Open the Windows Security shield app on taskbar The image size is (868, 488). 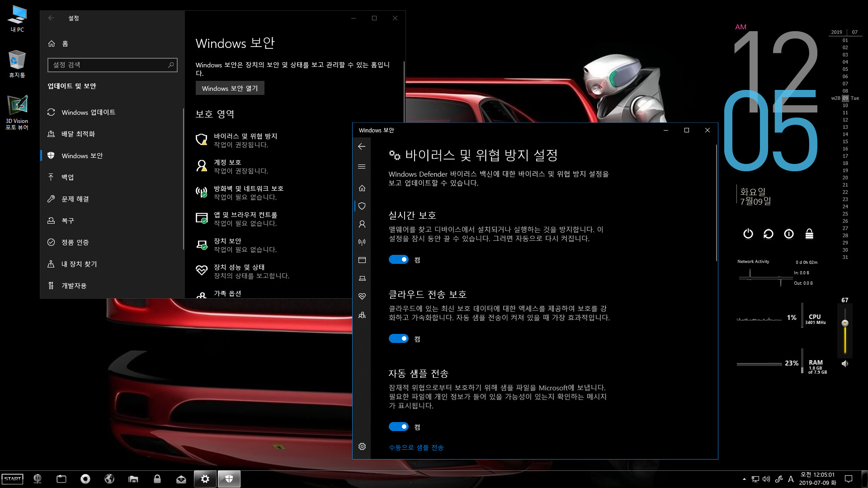(x=229, y=479)
